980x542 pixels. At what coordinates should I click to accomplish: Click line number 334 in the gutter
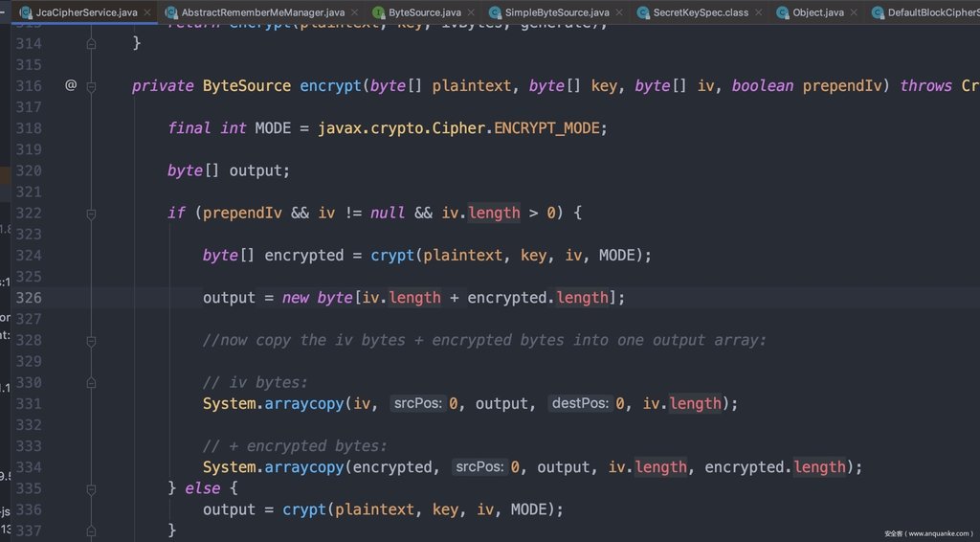pos(29,467)
